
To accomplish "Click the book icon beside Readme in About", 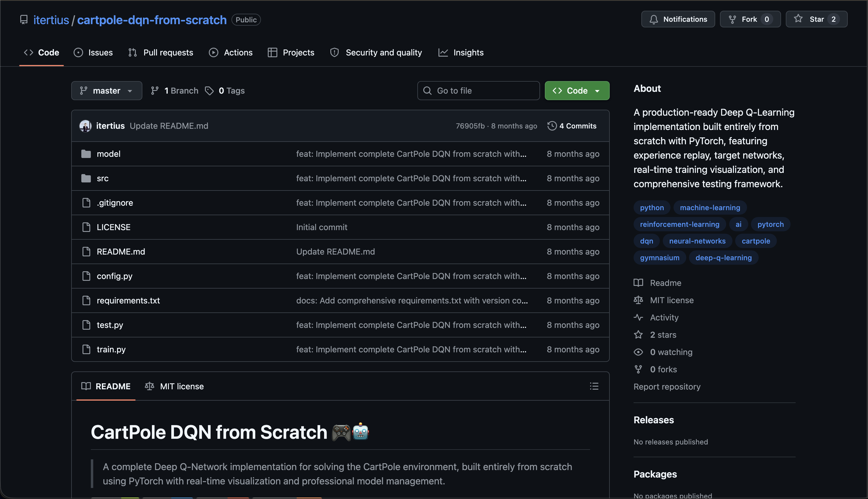I will pos(638,283).
